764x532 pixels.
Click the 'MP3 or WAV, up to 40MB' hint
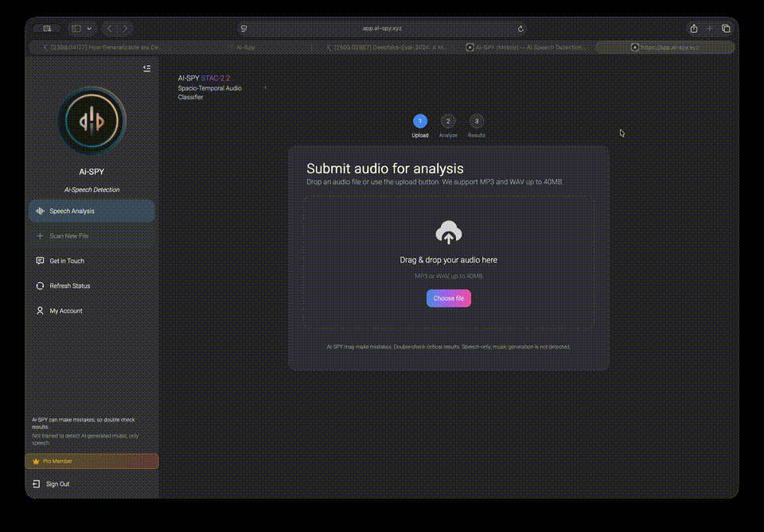[449, 276]
